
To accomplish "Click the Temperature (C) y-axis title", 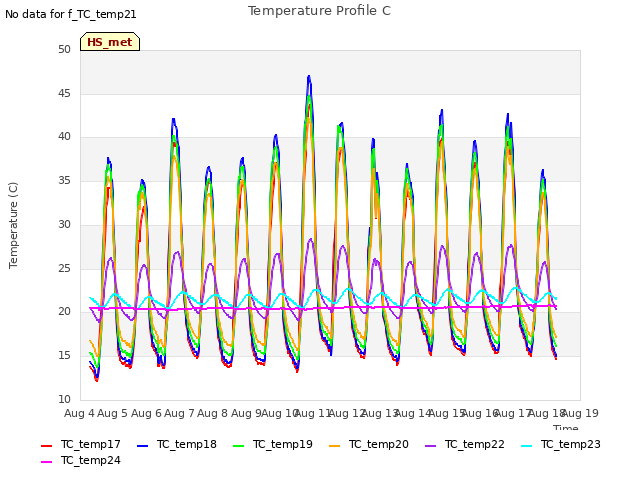I will 13,225.
